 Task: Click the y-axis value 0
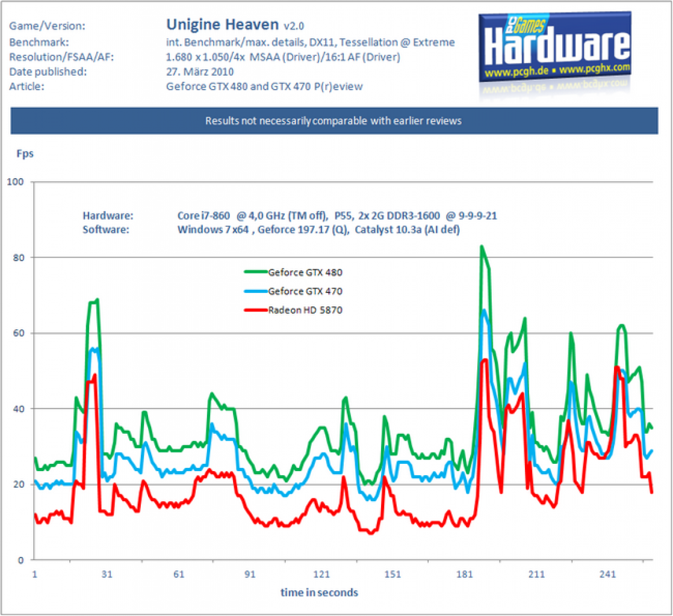tap(20, 560)
